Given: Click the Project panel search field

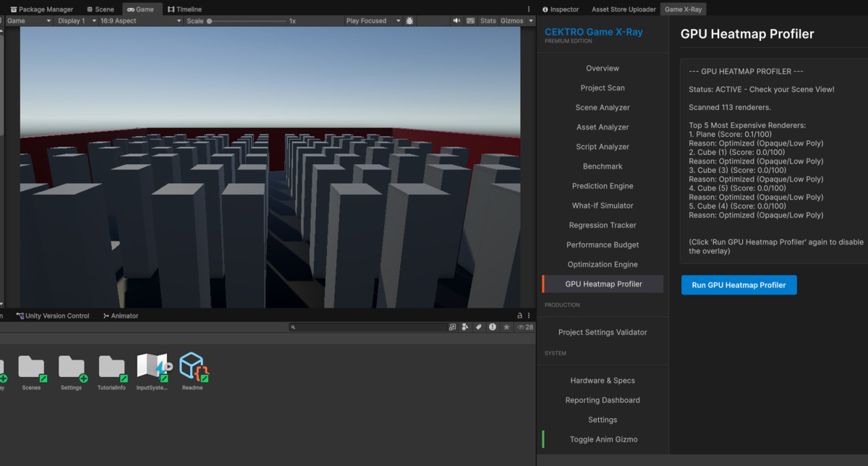Looking at the screenshot, I should coord(367,327).
